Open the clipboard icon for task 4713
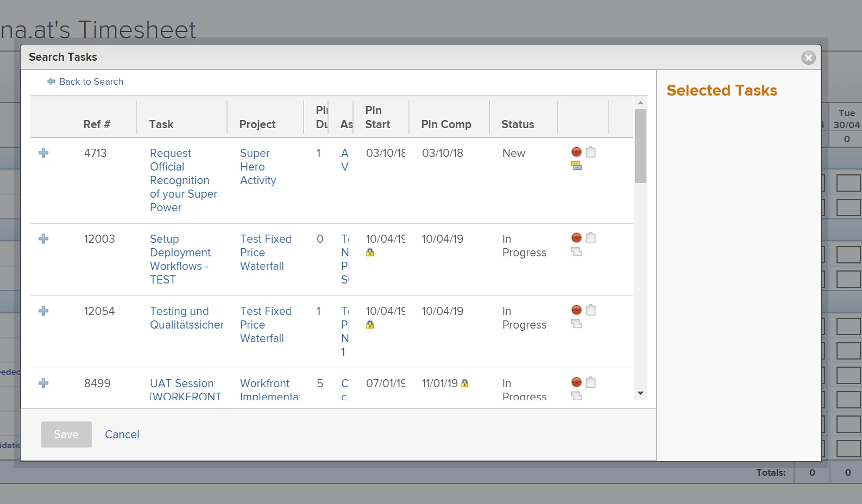Image resolution: width=862 pixels, height=504 pixels. click(x=591, y=152)
